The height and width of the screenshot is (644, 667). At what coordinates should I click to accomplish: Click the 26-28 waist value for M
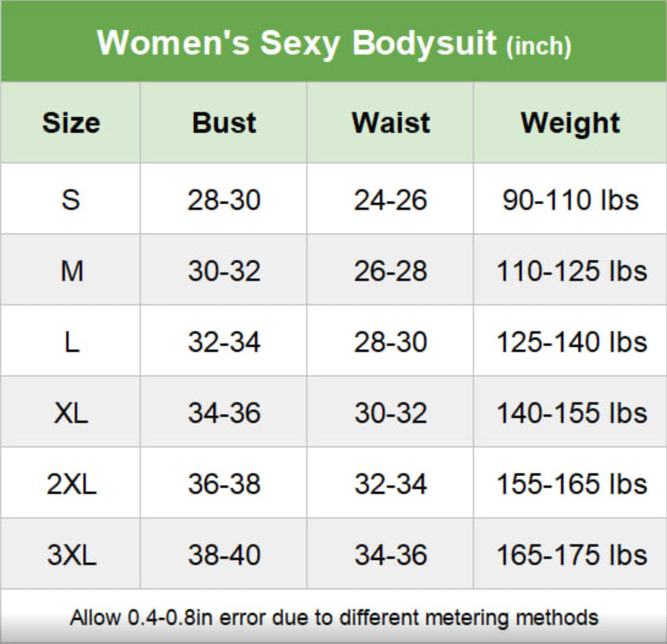pyautogui.click(x=391, y=271)
